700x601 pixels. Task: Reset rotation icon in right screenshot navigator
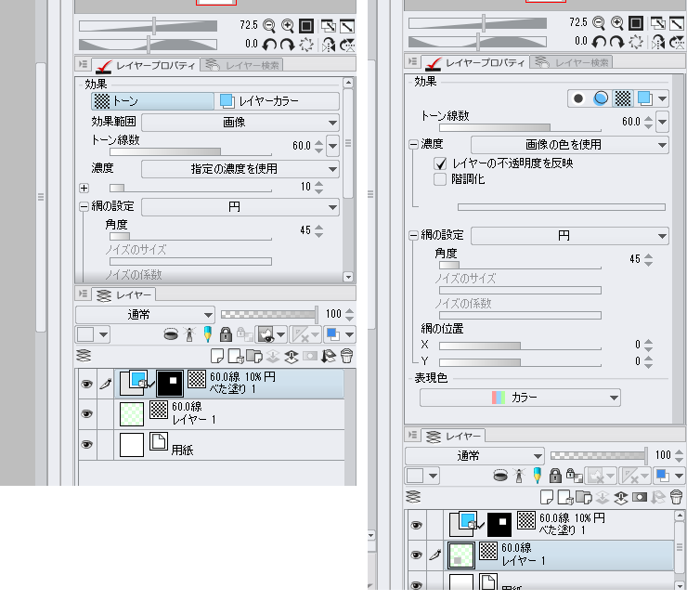click(x=636, y=42)
